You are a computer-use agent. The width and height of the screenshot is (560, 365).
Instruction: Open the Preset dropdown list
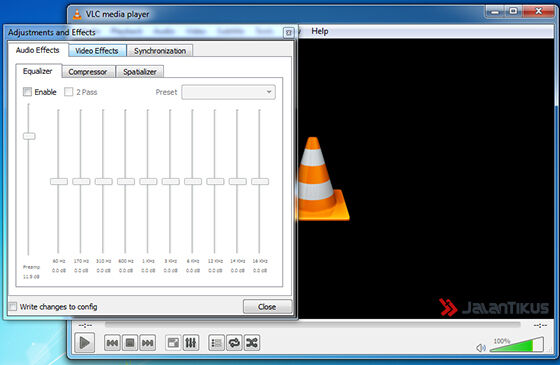pyautogui.click(x=229, y=92)
